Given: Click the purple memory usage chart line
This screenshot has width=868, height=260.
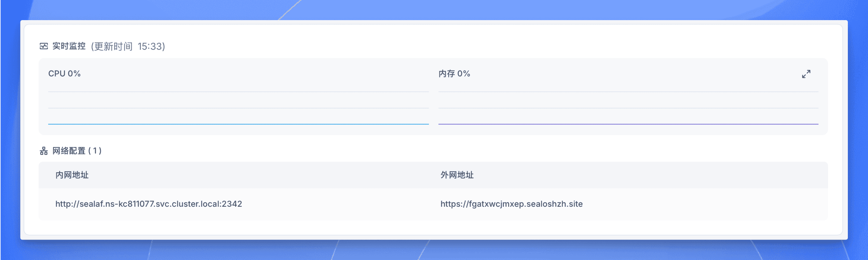Looking at the screenshot, I should tap(628, 124).
